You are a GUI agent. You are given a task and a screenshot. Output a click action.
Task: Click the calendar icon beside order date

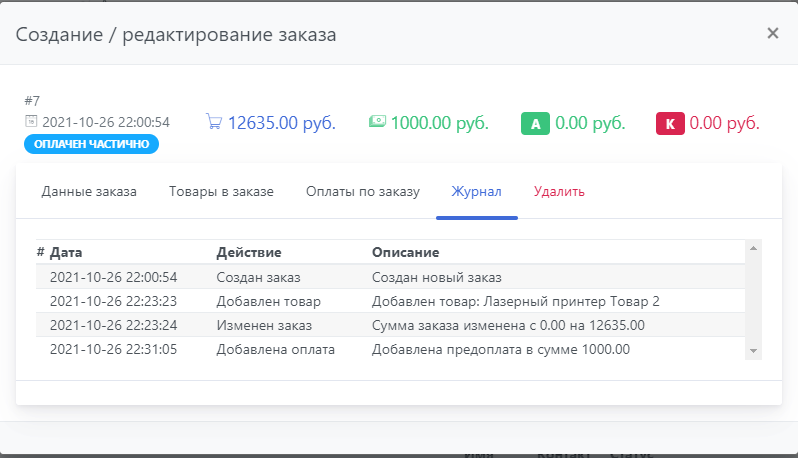click(31, 122)
